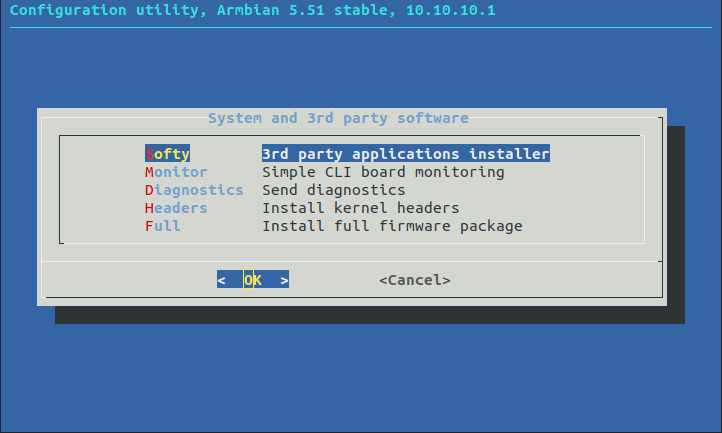Confirm selection with the OK button
The image size is (722, 433).
(x=253, y=280)
